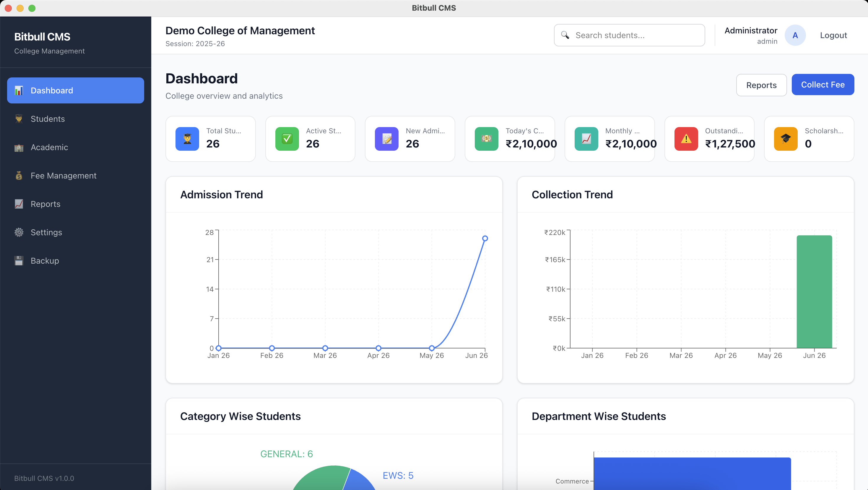The height and width of the screenshot is (490, 868).
Task: Click the Feb 26 point on Admission Trend
Action: point(272,348)
